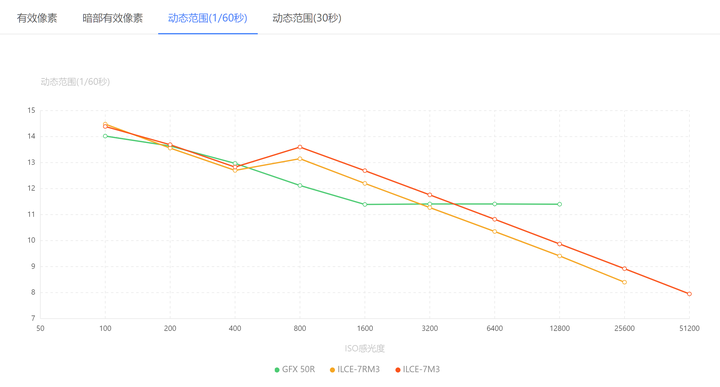Click ILCE-7M3 data point at ISO 51200

tap(689, 294)
